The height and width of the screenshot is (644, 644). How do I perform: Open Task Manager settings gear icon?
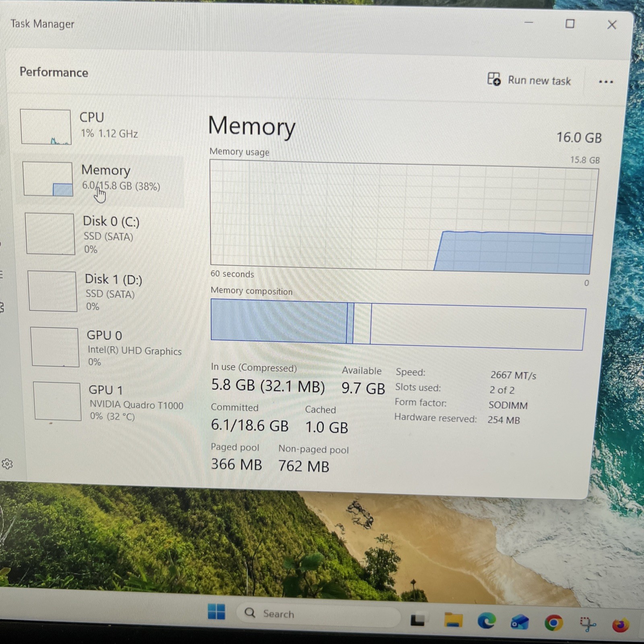click(7, 464)
